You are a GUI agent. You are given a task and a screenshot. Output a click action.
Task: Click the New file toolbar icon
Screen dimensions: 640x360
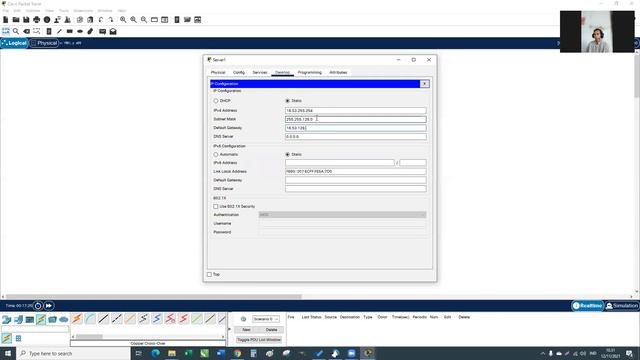[6, 20]
